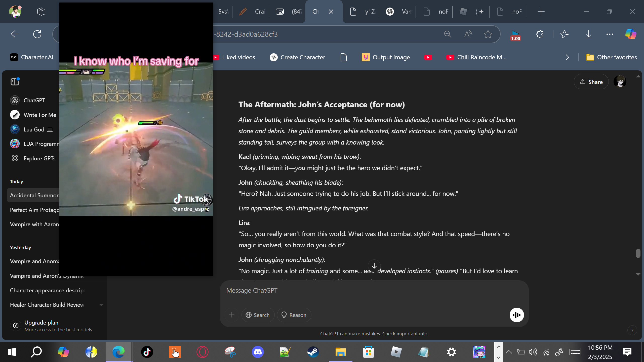Click the Share button
Screen dimensions: 644x362
pos(591,82)
